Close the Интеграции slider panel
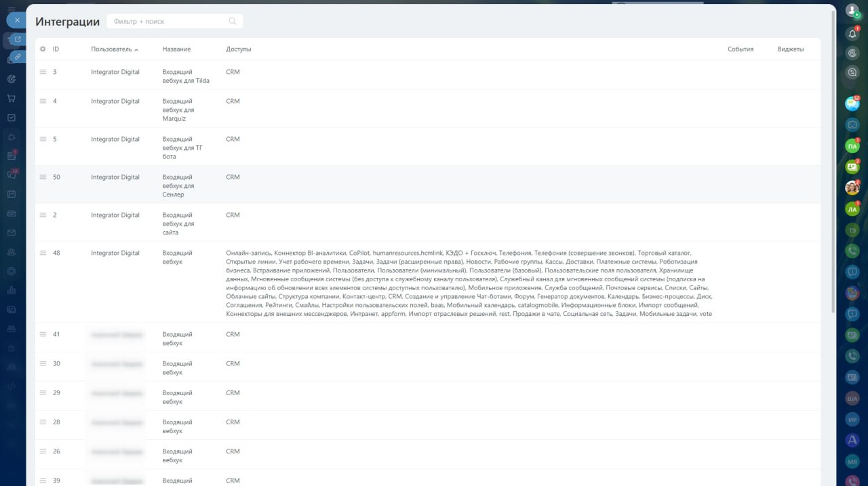 pyautogui.click(x=17, y=20)
